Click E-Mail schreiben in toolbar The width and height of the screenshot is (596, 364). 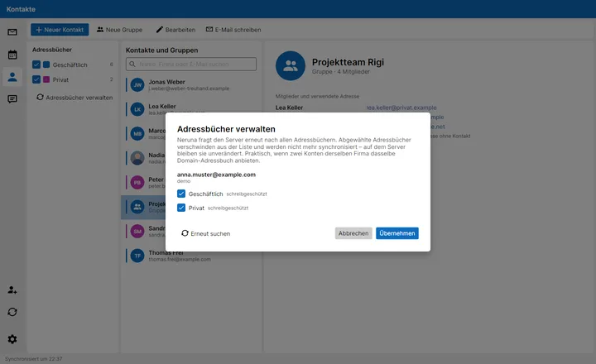233,30
